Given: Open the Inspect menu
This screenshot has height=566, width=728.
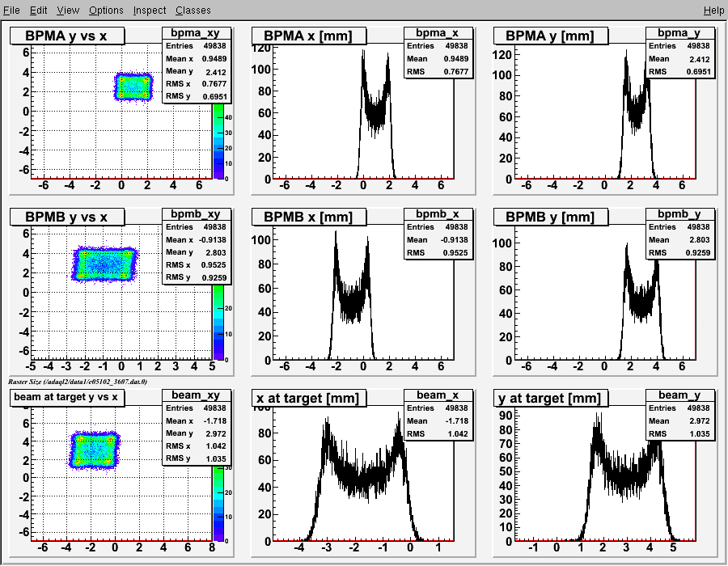Looking at the screenshot, I should point(150,11).
